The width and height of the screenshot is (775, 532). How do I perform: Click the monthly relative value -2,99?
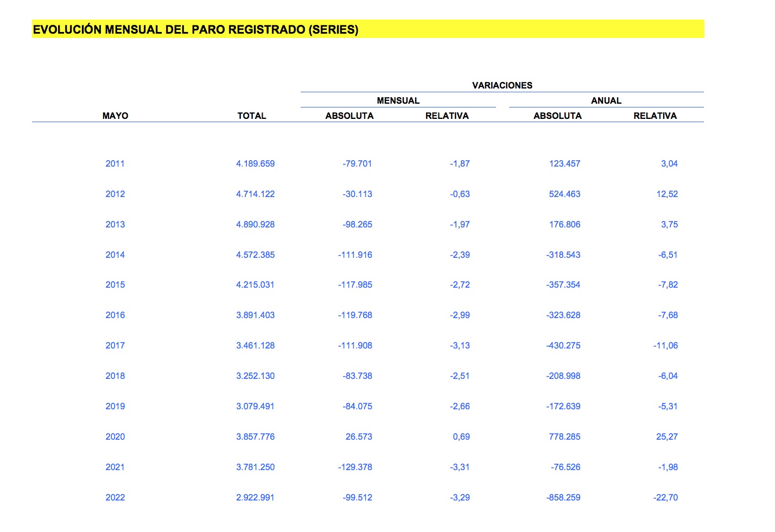[x=460, y=315]
